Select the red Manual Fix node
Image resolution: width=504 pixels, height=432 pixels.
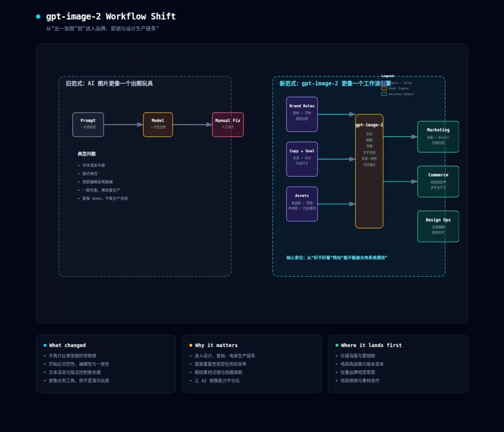[228, 125]
